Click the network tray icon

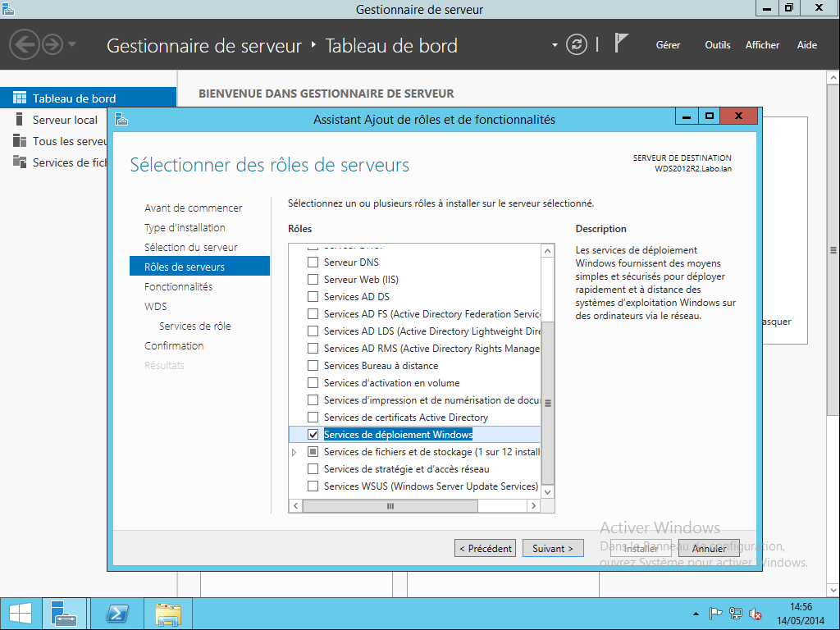click(736, 614)
